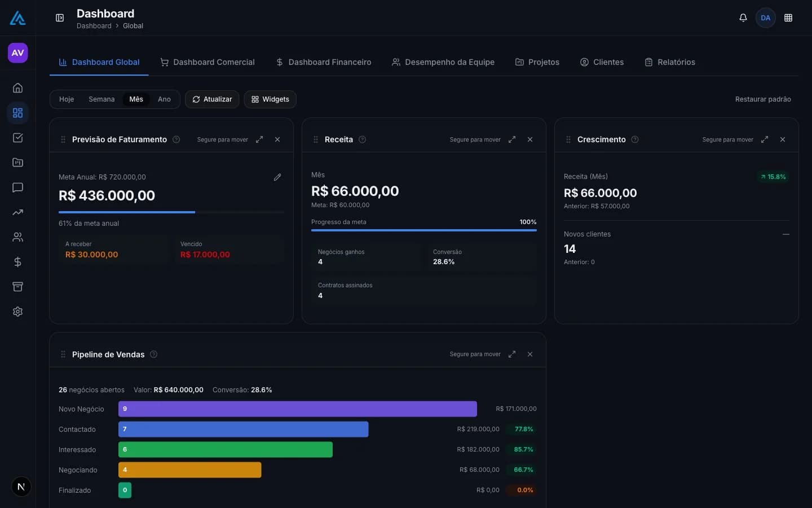
Task: Go to Home in the sidebar
Action: [x=17, y=88]
